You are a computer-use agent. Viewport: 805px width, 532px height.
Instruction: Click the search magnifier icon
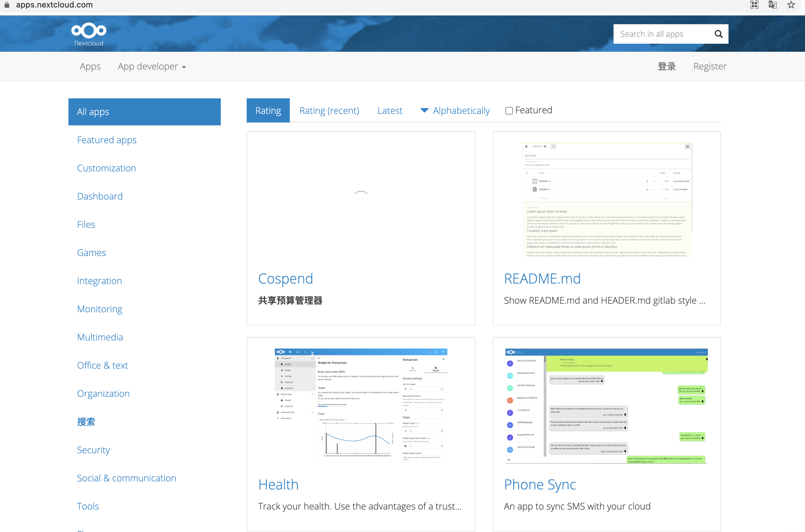click(x=718, y=34)
